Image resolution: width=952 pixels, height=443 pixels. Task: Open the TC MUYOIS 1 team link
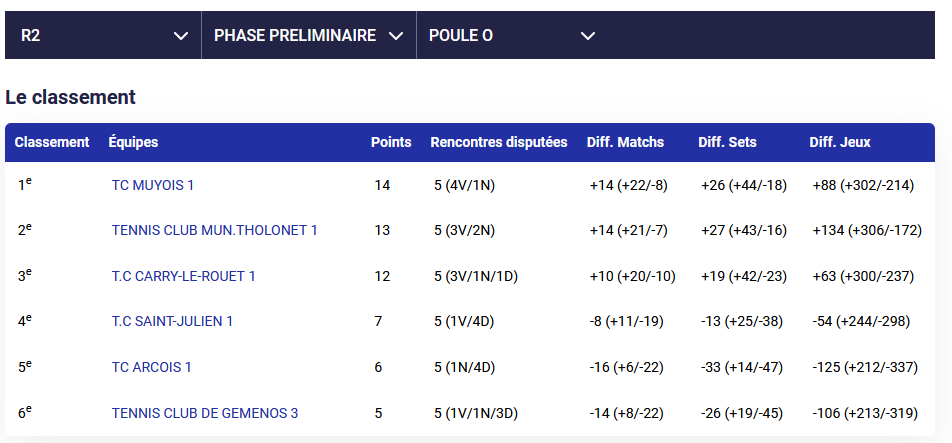pyautogui.click(x=153, y=185)
